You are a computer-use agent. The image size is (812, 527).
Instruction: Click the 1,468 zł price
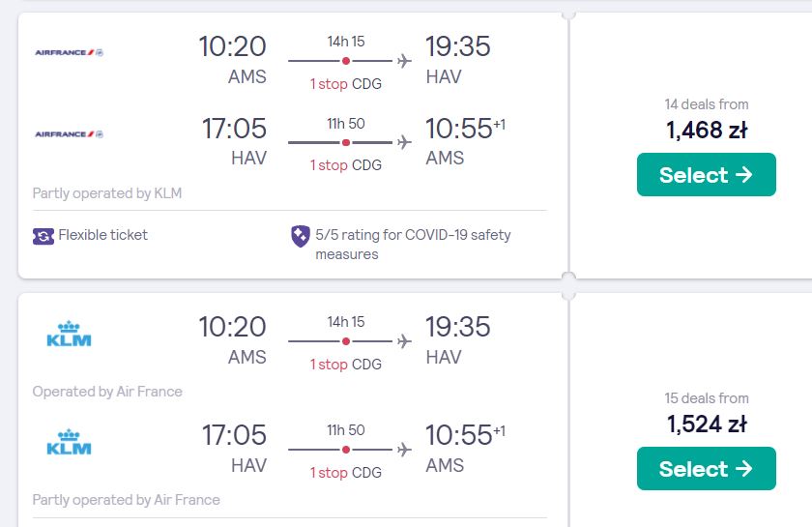pyautogui.click(x=707, y=131)
